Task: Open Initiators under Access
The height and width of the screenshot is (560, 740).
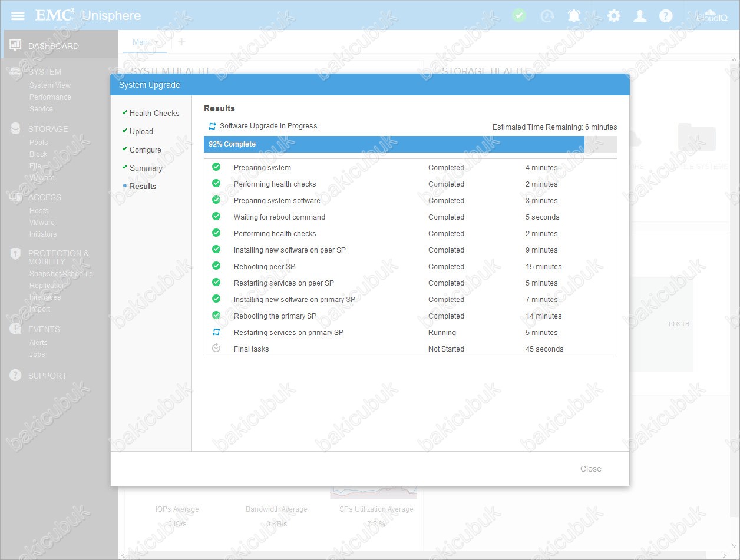Action: tap(43, 234)
